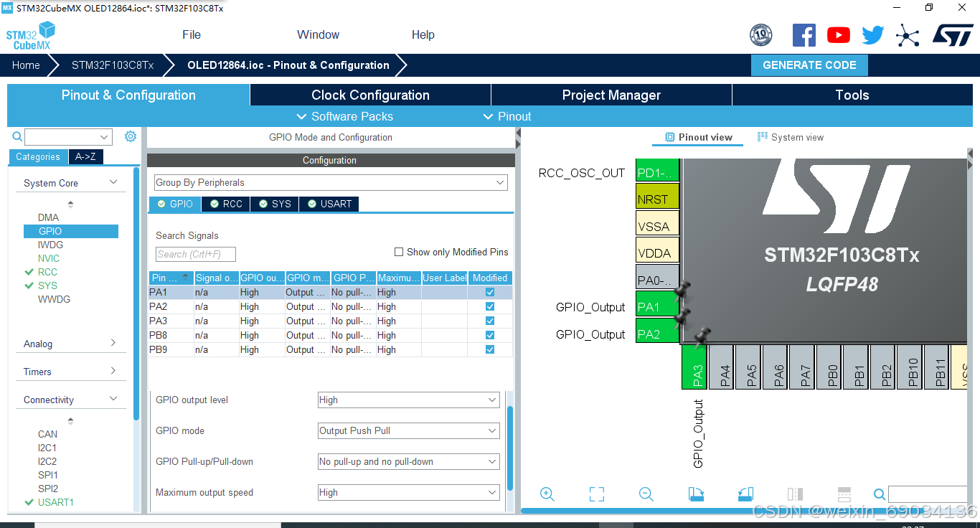Click the 10-year anniversary badge icon
The height and width of the screenshot is (528, 980).
click(x=760, y=35)
